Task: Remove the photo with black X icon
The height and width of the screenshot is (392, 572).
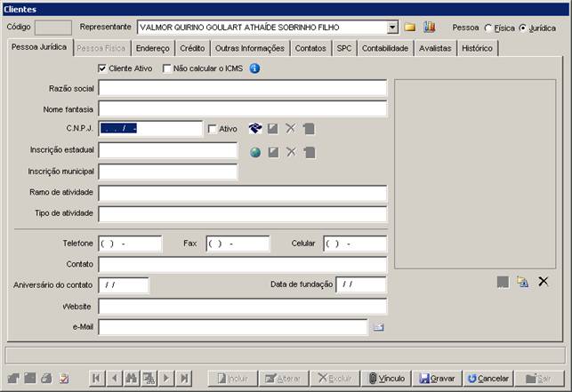Action: [544, 281]
